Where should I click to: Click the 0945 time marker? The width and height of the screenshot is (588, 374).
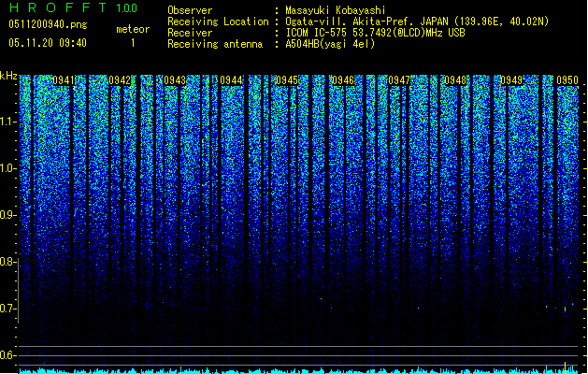point(287,80)
